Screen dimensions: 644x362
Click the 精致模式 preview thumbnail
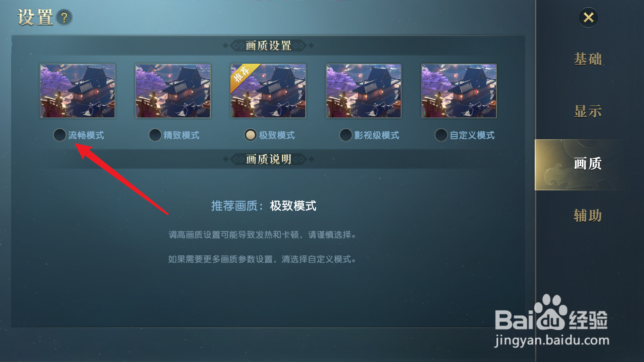(x=173, y=91)
